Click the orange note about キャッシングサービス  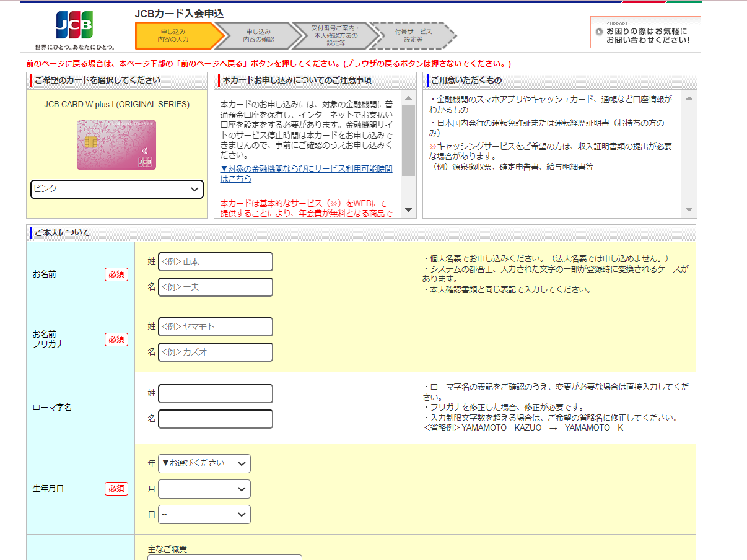[550, 151]
